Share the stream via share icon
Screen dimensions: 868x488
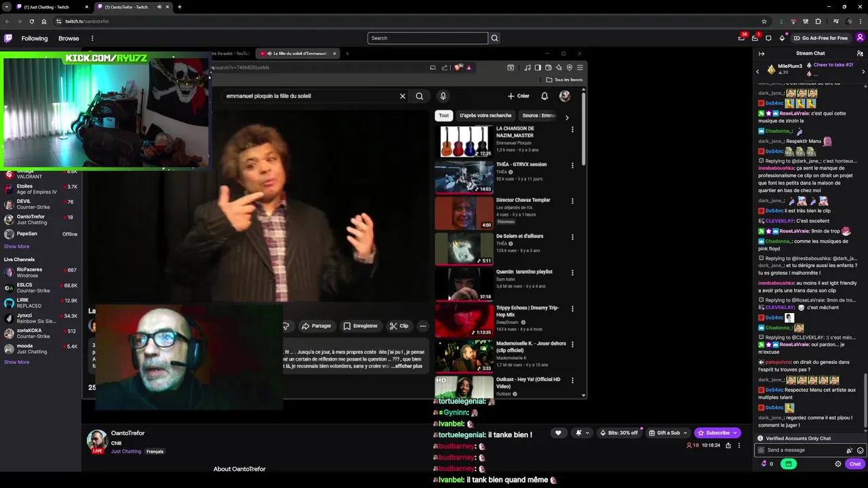(728, 445)
